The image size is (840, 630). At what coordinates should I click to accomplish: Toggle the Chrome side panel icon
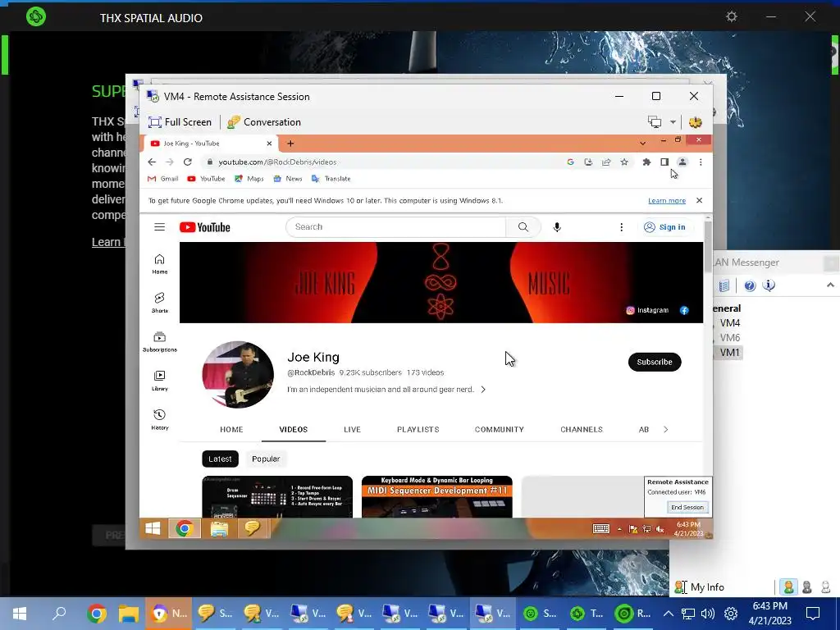[664, 162]
